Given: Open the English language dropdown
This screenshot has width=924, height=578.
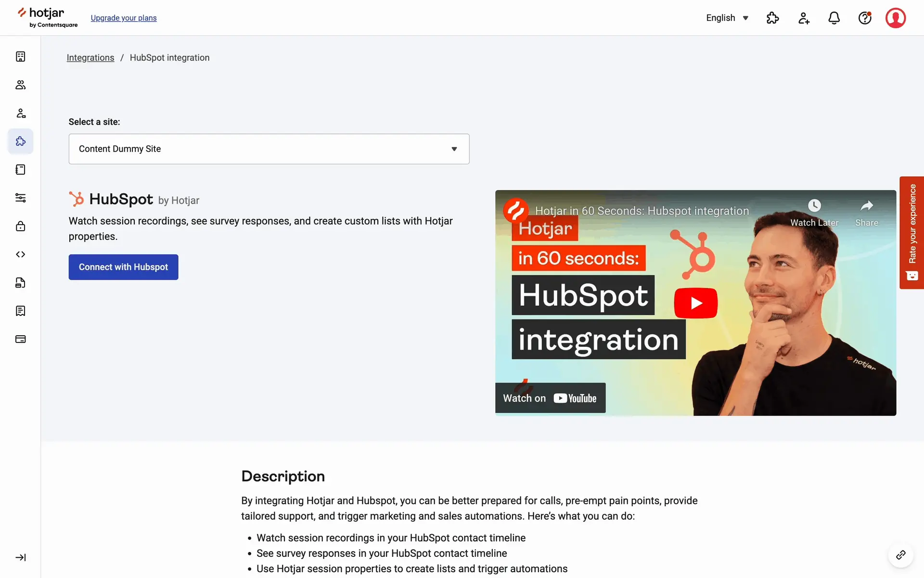Looking at the screenshot, I should coord(727,18).
